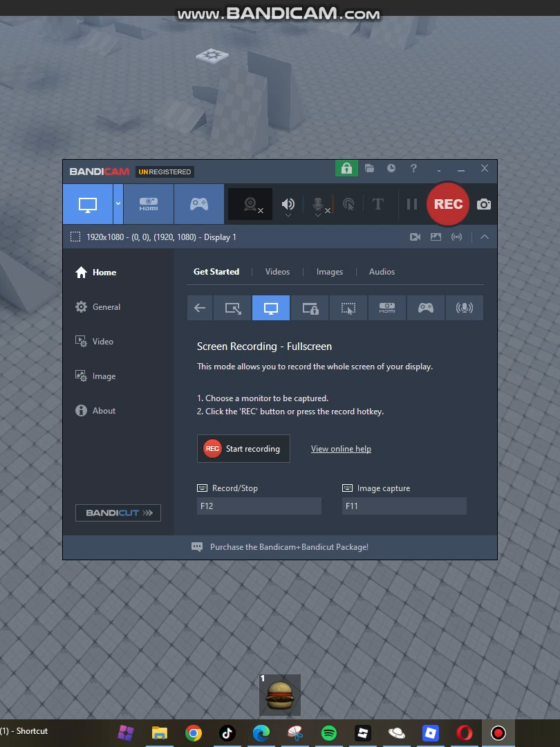Click the big red REC button
Viewport: 560px width, 747px height.
(x=448, y=204)
